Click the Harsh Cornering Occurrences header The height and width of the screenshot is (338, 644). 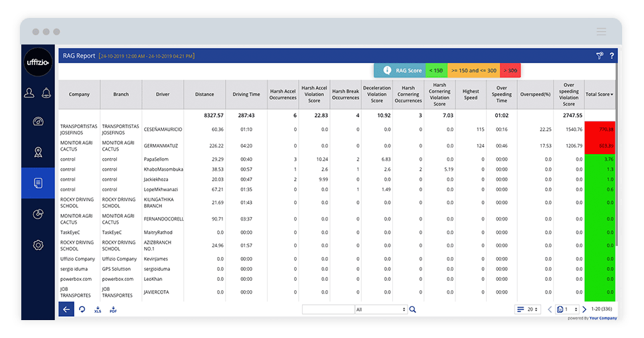tap(408, 94)
